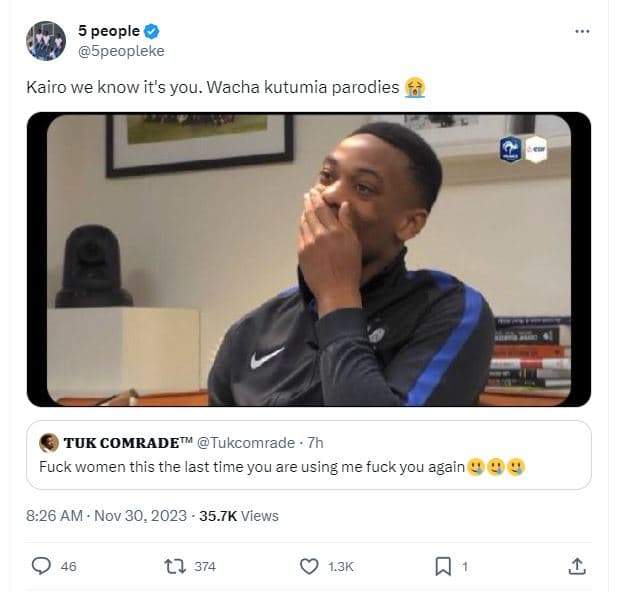Click the 46 replies count

click(68, 567)
